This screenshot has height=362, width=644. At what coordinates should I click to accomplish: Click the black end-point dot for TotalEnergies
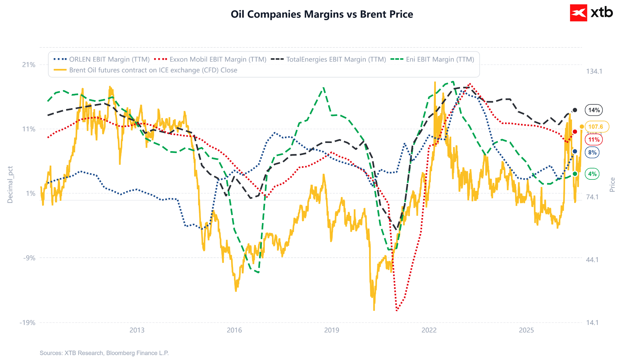click(x=575, y=110)
